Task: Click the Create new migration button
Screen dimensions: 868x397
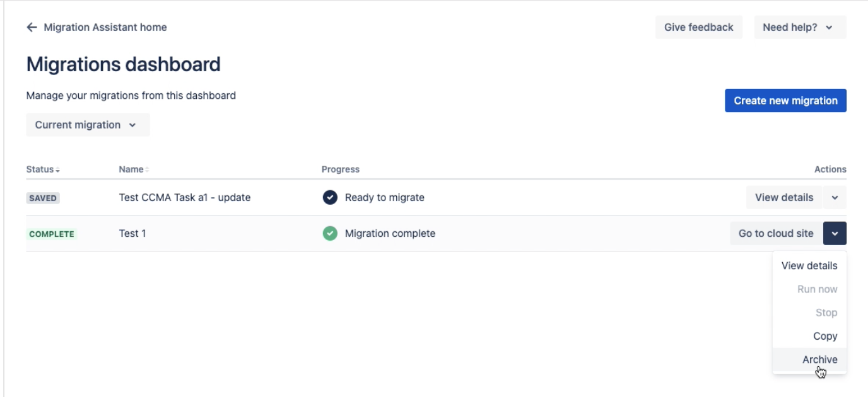Action: [785, 100]
